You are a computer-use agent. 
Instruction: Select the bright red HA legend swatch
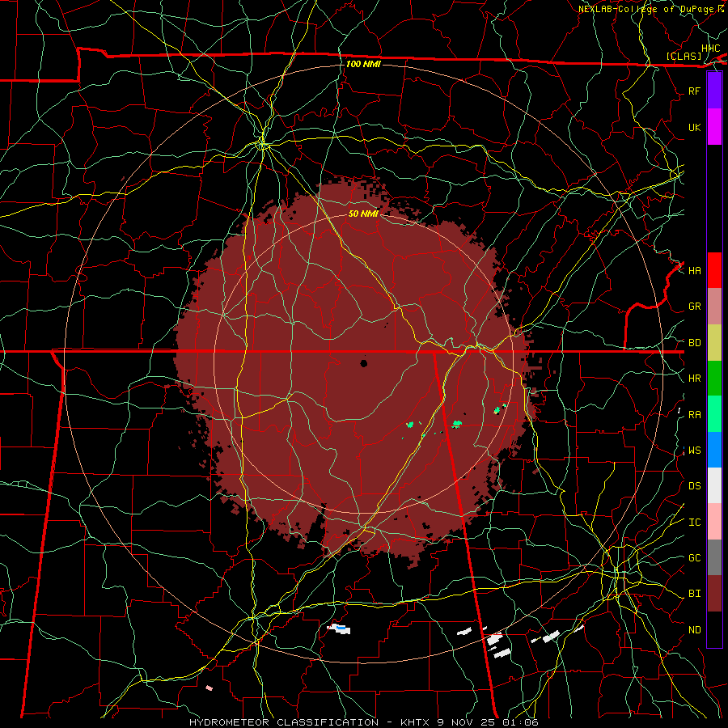coord(714,270)
